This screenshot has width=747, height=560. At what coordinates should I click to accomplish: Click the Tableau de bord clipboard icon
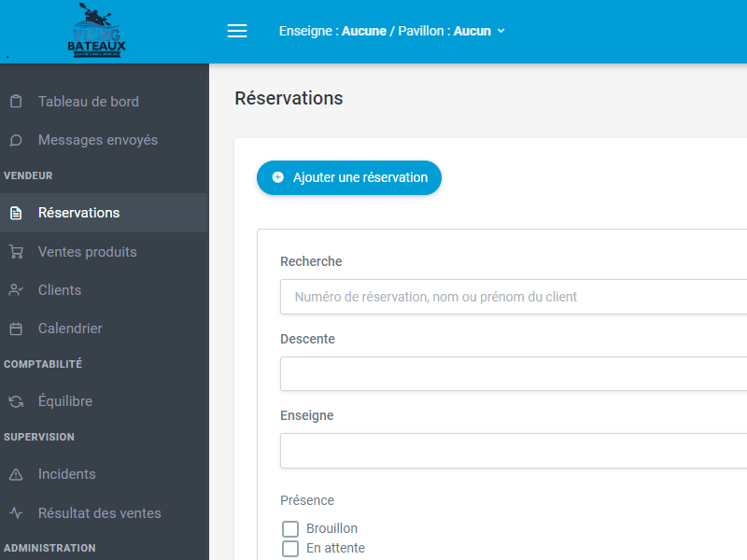pos(16,102)
